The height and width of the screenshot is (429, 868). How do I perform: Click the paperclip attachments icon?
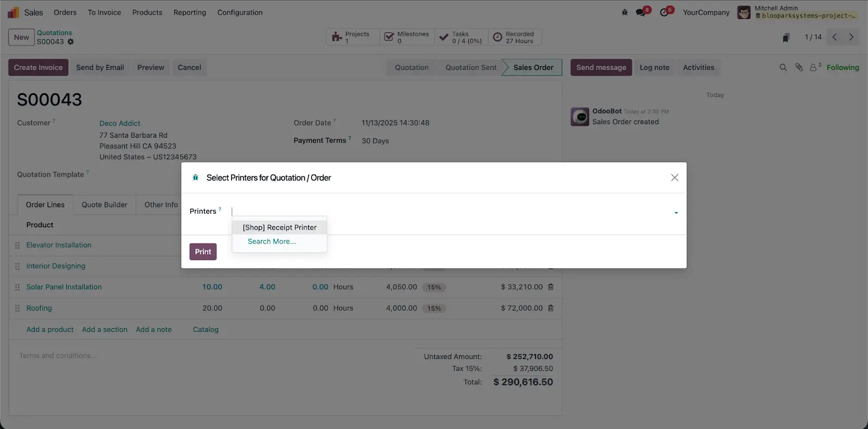(x=799, y=67)
